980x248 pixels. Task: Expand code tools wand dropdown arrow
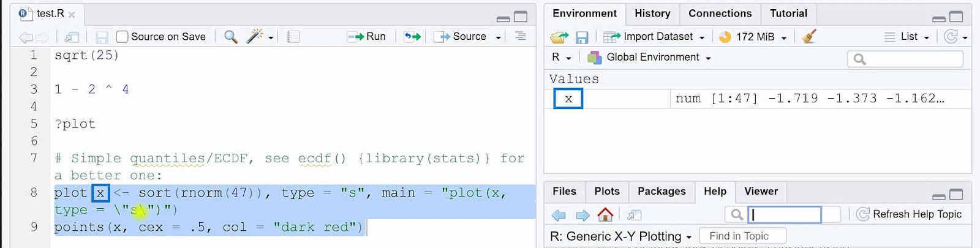coord(271,38)
